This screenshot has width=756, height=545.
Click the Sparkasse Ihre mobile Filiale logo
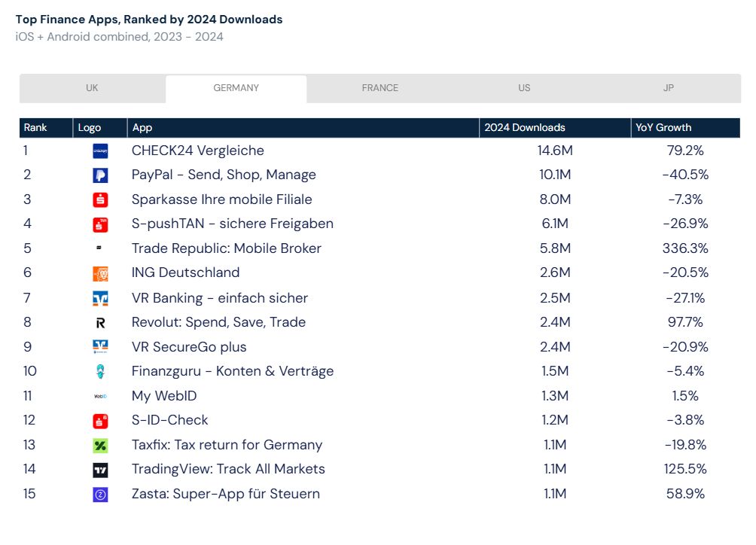click(x=100, y=199)
